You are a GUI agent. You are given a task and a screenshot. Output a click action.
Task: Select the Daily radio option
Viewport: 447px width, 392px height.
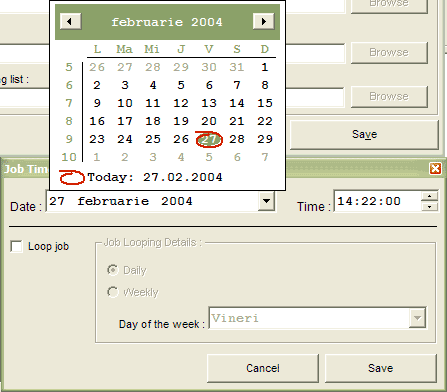pyautogui.click(x=113, y=270)
